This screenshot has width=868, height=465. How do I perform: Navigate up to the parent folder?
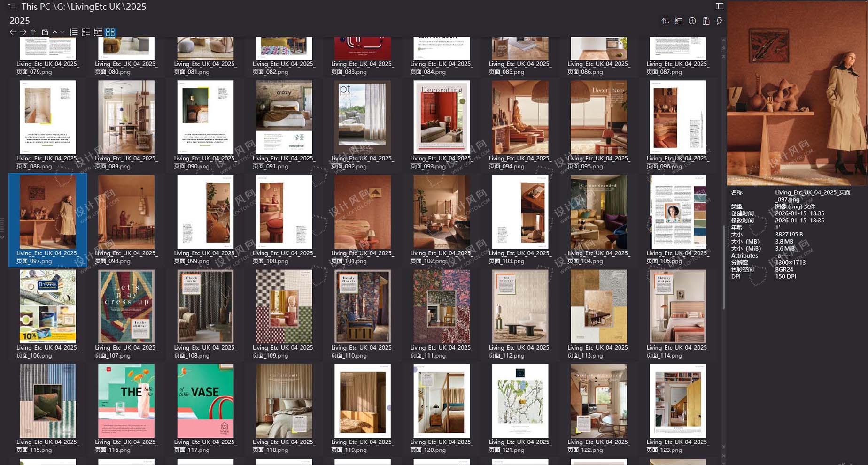33,32
